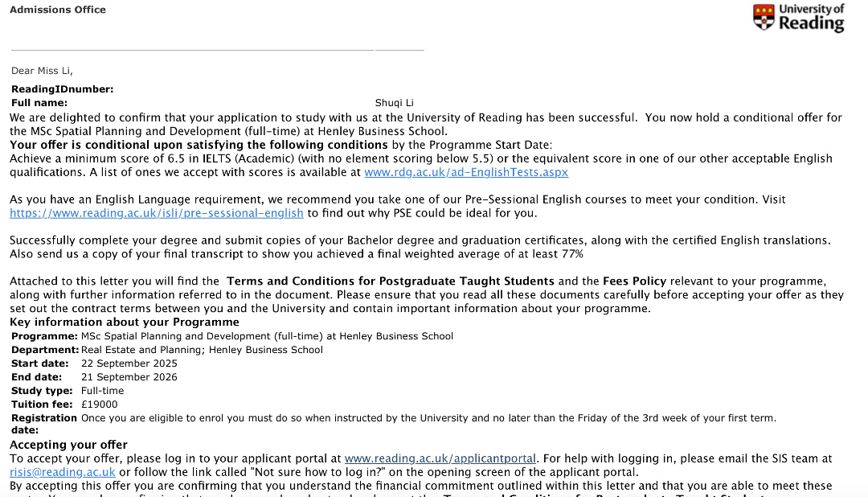Screen dimensions: 868x497
Task: Click the Tuition fee amount £19000
Action: pyautogui.click(x=100, y=405)
